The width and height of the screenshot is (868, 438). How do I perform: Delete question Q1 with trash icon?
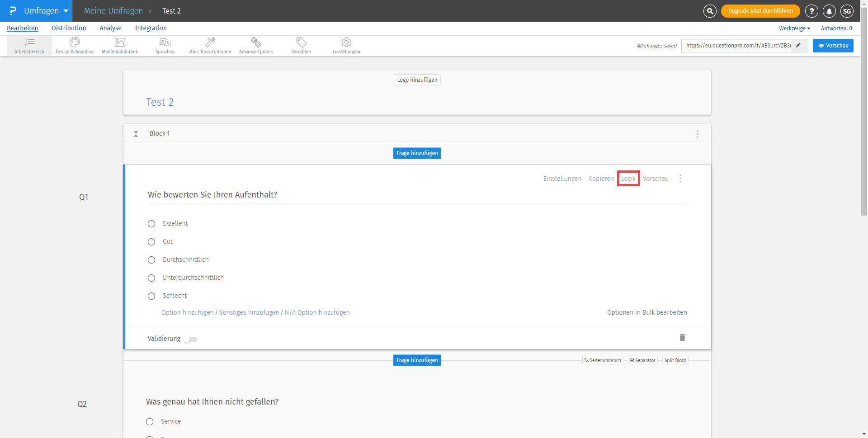pos(682,338)
